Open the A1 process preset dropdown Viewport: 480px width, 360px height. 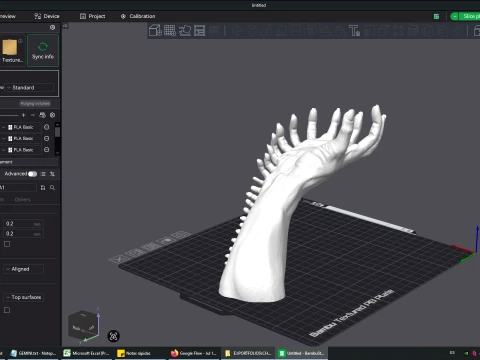pyautogui.click(x=18, y=188)
